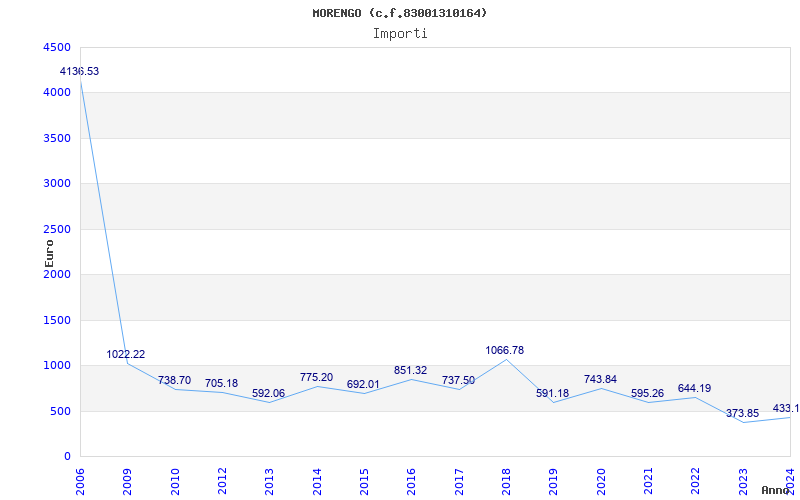
Task: Click the x-axis year label 2020
Action: [x=601, y=481]
